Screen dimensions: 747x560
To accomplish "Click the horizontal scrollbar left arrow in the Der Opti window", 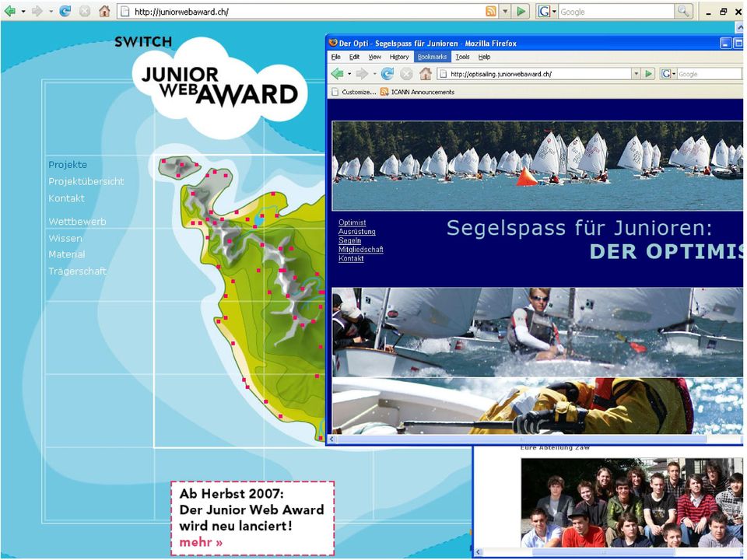I will click(331, 439).
